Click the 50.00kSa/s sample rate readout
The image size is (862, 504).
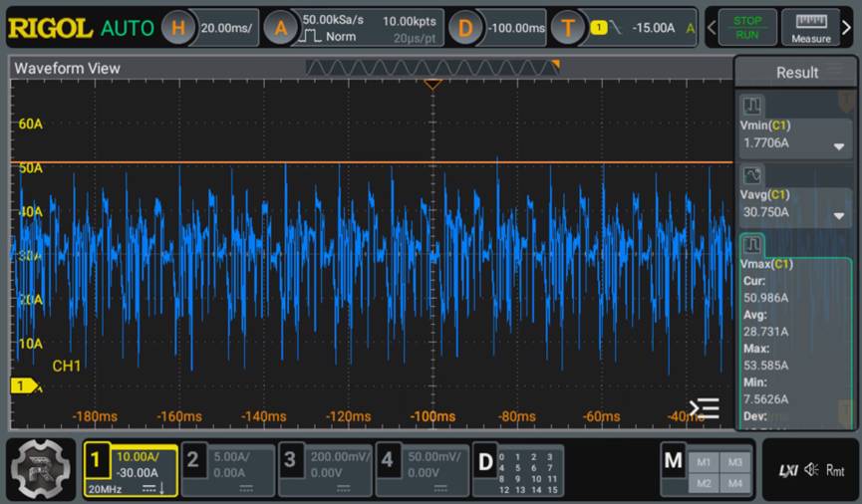pos(333,20)
